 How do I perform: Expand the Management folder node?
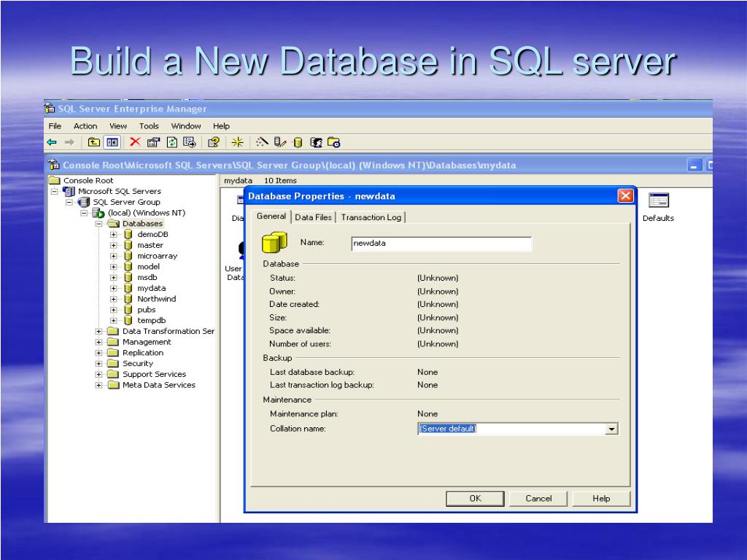coord(98,342)
